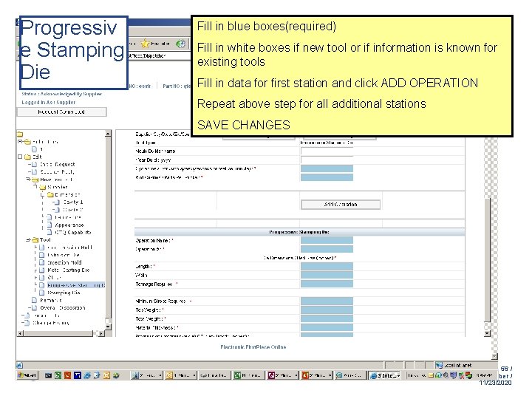Open the Appearance tree node
Screen dimensions: 532x399
pyautogui.click(x=69, y=225)
